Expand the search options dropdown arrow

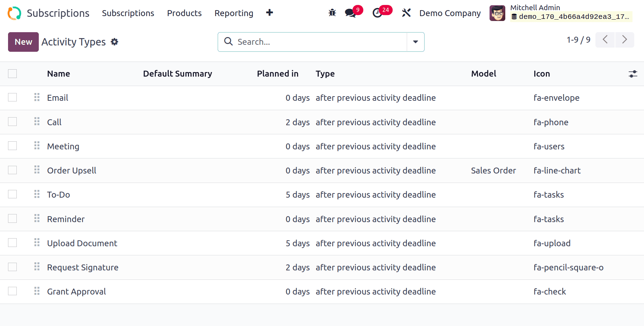pyautogui.click(x=415, y=42)
